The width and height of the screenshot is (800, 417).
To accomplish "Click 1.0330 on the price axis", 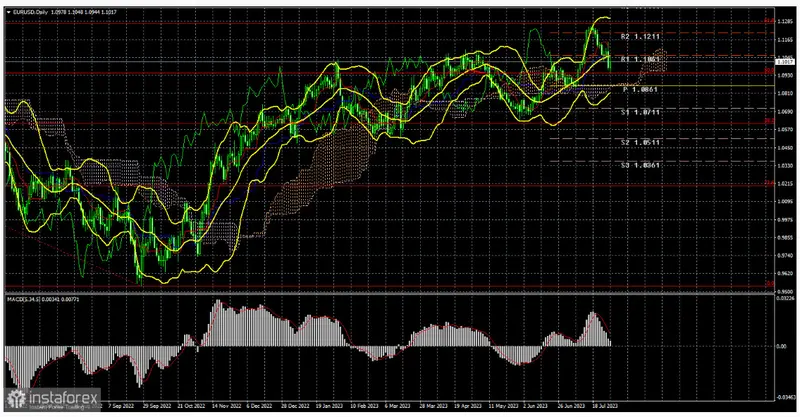I will click(x=783, y=165).
